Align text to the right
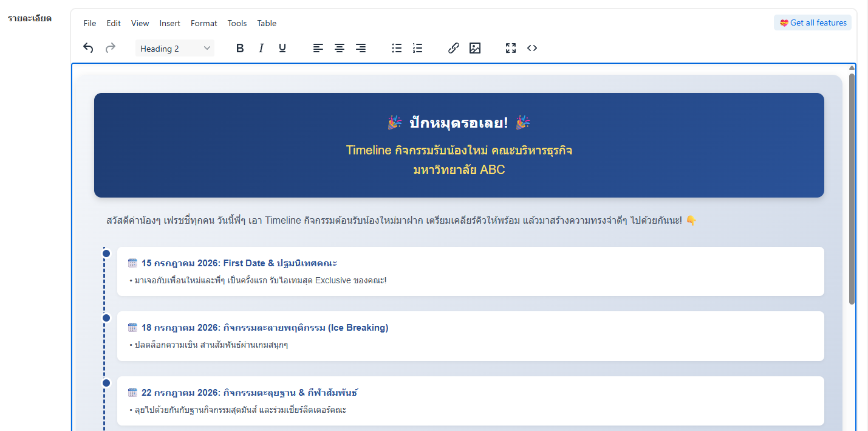 [x=361, y=48]
